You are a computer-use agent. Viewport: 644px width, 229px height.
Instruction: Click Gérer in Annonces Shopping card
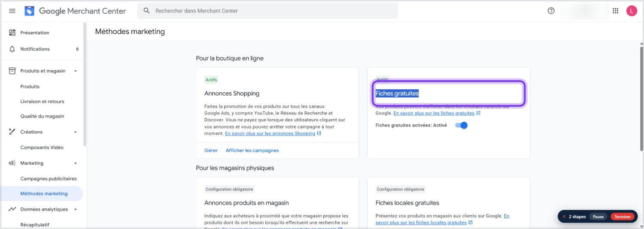tap(211, 151)
